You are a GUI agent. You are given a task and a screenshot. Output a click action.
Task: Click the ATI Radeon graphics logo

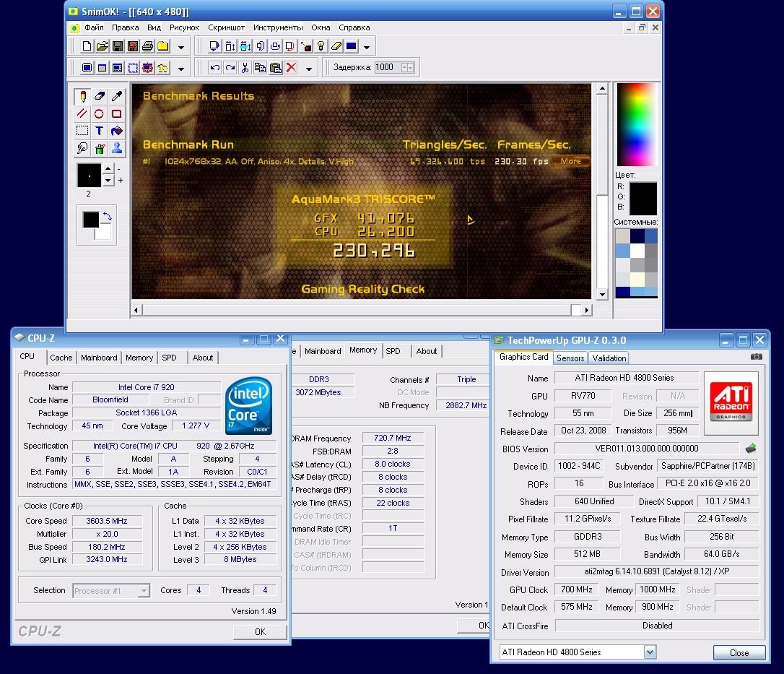(x=731, y=402)
